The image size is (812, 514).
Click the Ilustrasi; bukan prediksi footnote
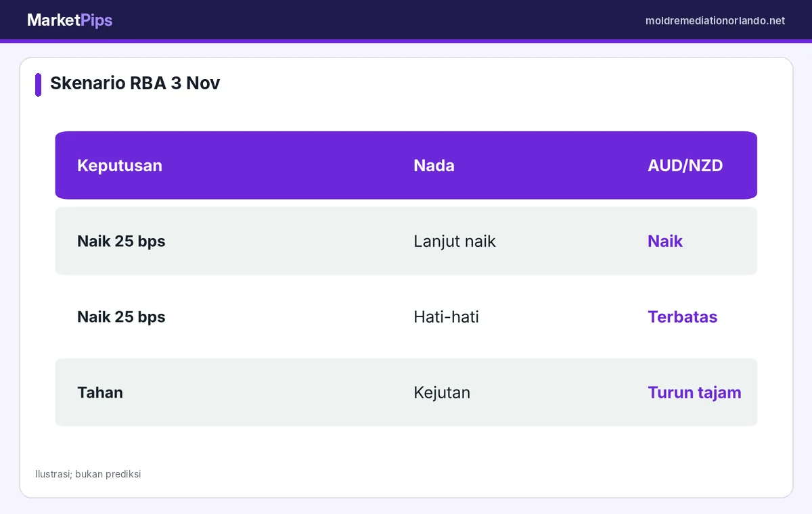[x=88, y=474]
